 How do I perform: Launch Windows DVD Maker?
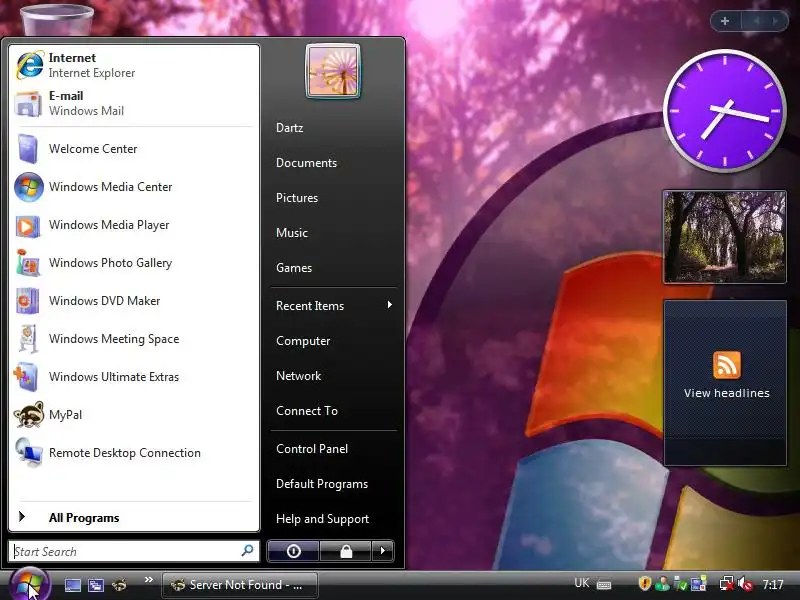click(x=134, y=301)
